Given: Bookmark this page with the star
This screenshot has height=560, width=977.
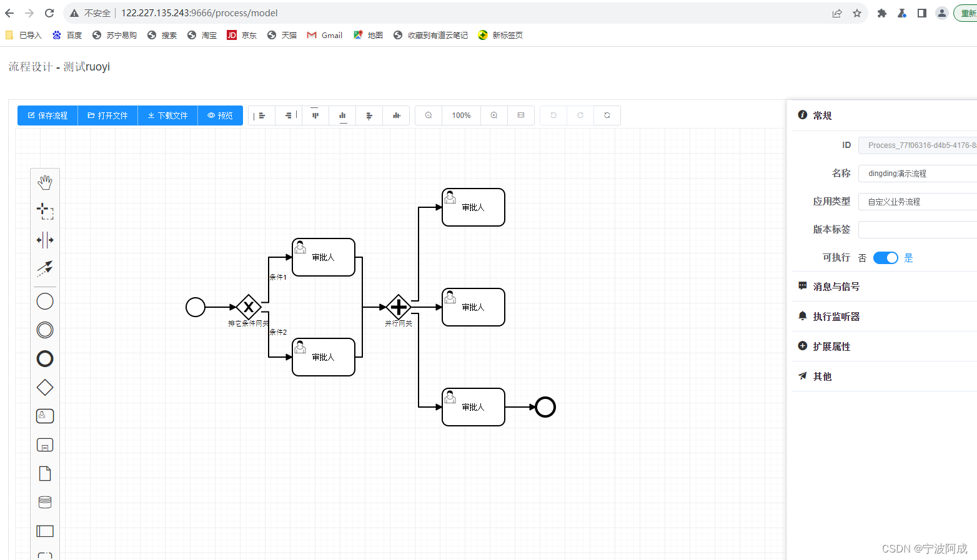Looking at the screenshot, I should (857, 13).
